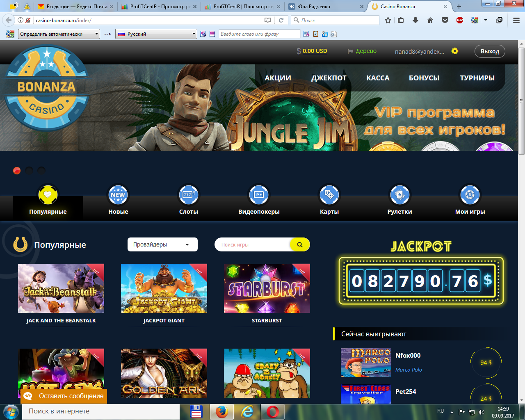Open the ДЖЕКПОТ menu item
Screen dimensions: 525x420
tap(329, 78)
